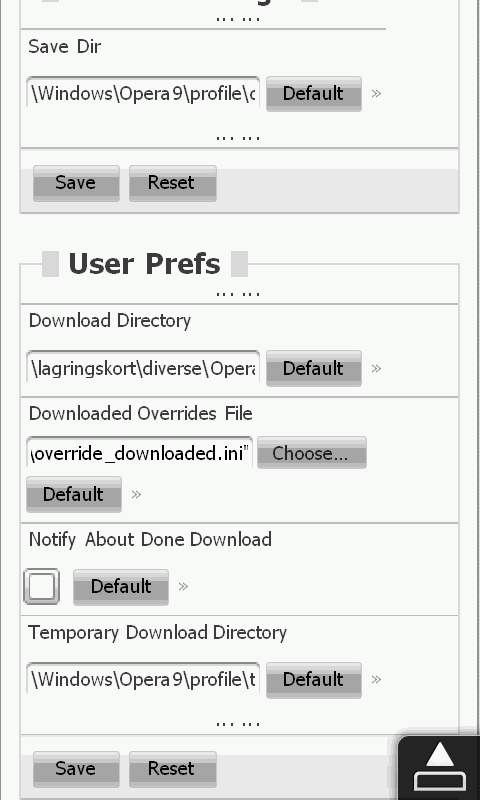Select the Save Dir label

pyautogui.click(x=65, y=46)
